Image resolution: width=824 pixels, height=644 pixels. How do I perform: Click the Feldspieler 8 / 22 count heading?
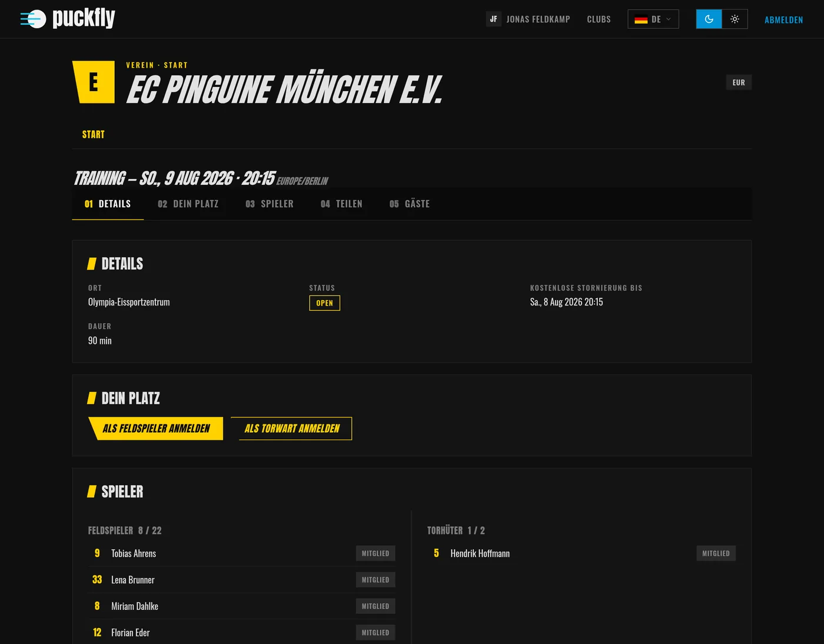125,530
